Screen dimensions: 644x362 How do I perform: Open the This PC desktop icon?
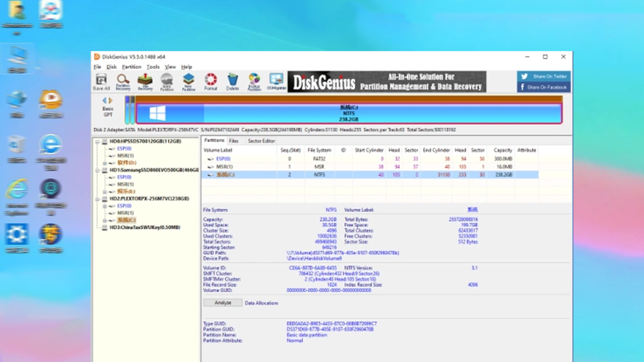coord(18,59)
